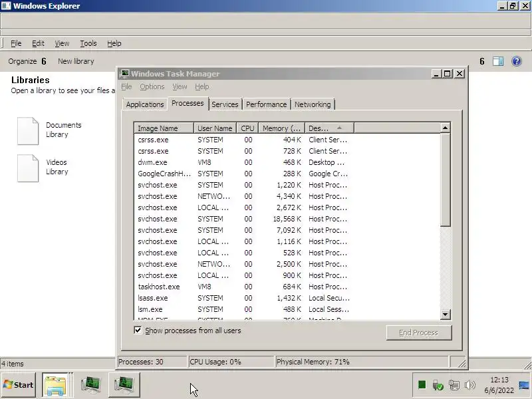Sort by User Name column header
The width and height of the screenshot is (532, 399).
click(x=215, y=128)
